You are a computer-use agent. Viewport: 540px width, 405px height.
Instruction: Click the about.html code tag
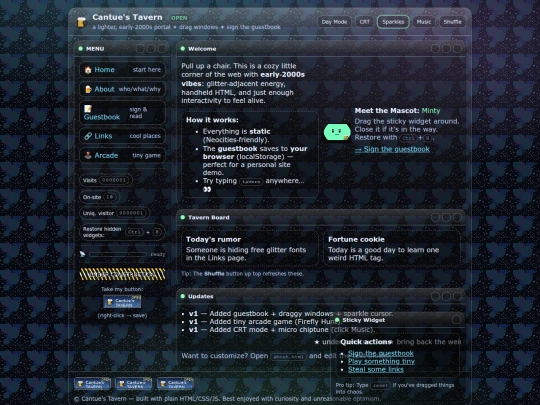click(x=288, y=356)
